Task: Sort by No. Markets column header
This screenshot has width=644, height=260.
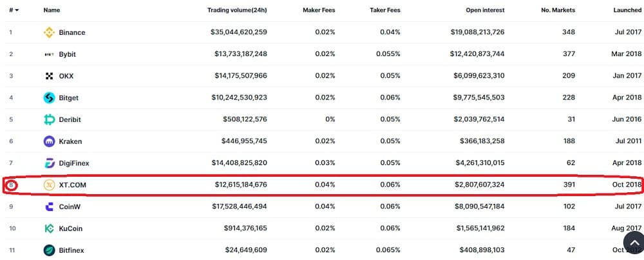Action: [x=558, y=10]
